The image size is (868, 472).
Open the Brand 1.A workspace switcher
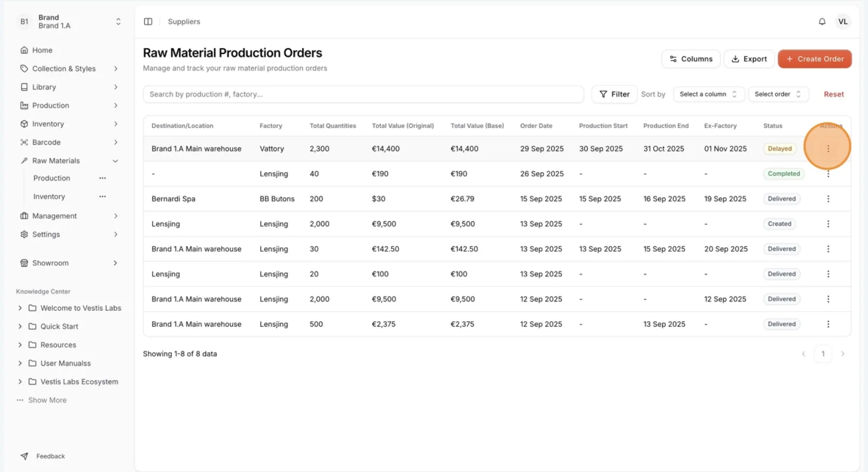pyautogui.click(x=70, y=22)
